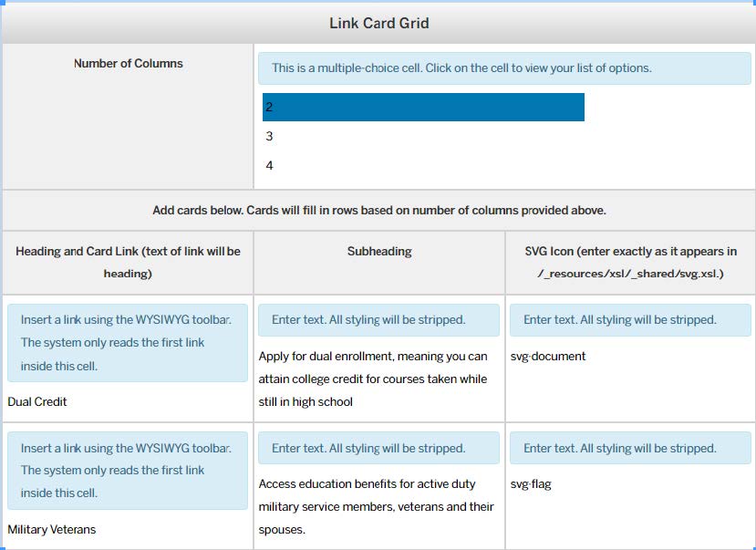The height and width of the screenshot is (550, 756).
Task: Select the svg-flag icon cell
Action: (530, 484)
